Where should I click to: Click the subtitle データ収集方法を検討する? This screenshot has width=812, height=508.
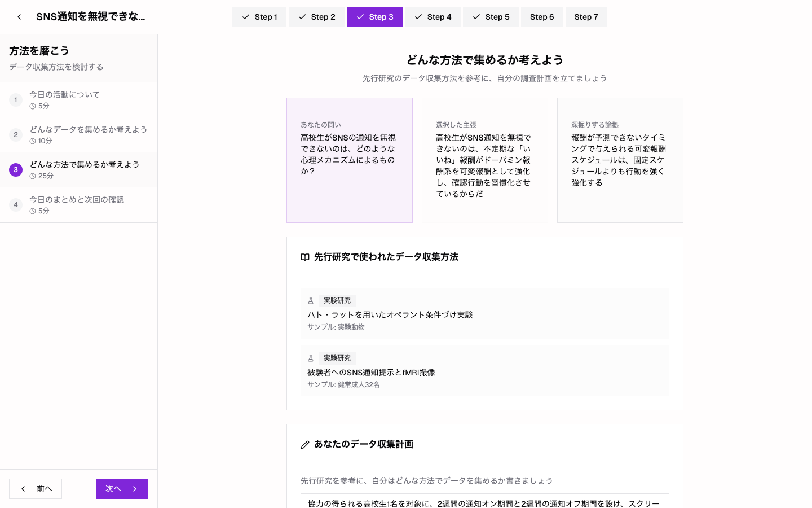coord(56,67)
